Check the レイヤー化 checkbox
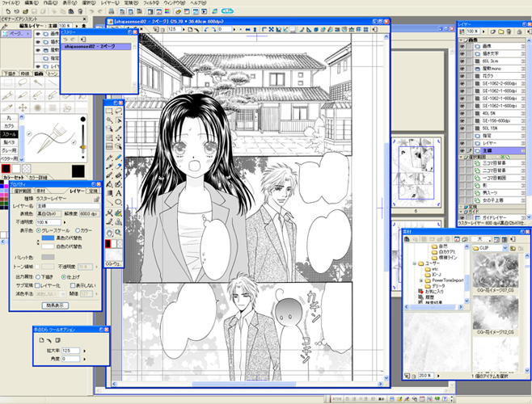The height and width of the screenshot is (404, 532). point(37,285)
